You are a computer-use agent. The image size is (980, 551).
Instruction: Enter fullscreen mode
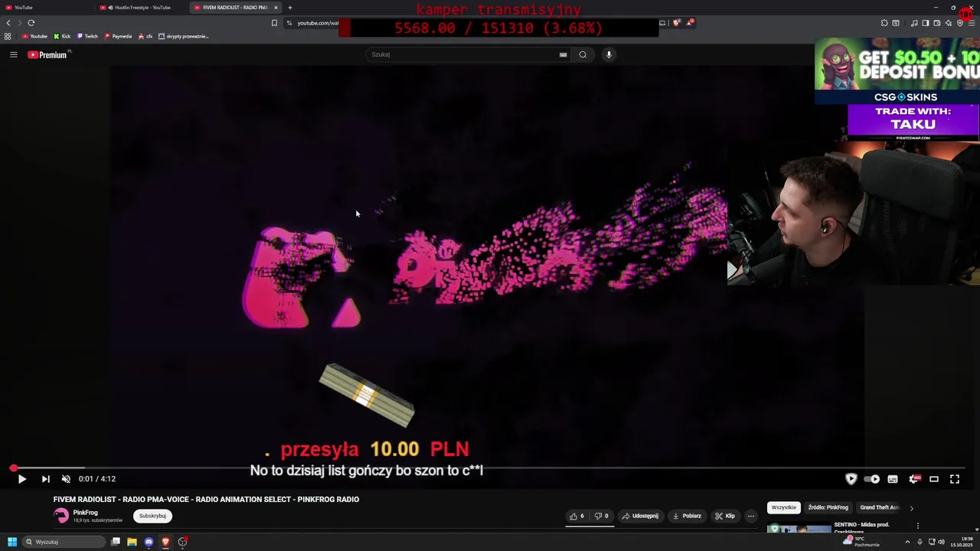[955, 479]
